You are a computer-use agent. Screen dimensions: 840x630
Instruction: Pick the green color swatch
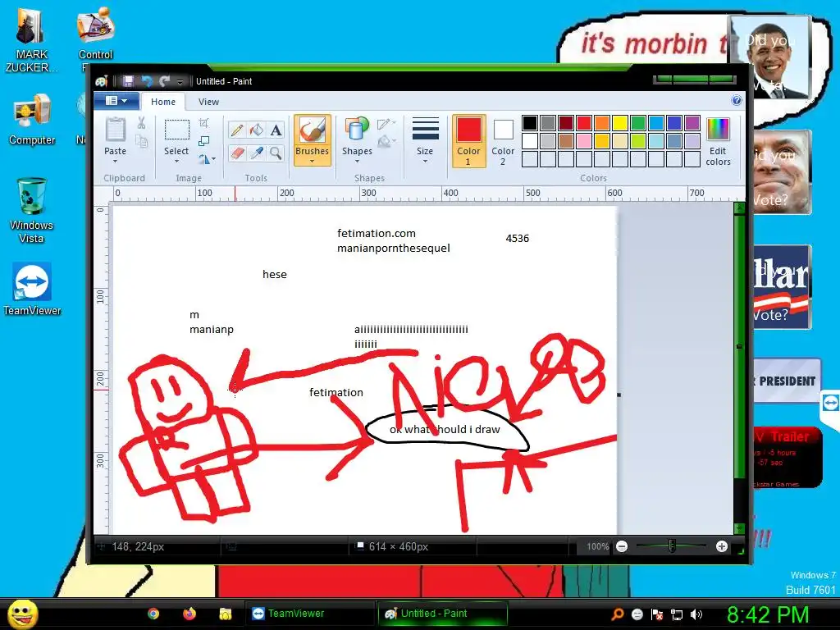[x=638, y=123]
